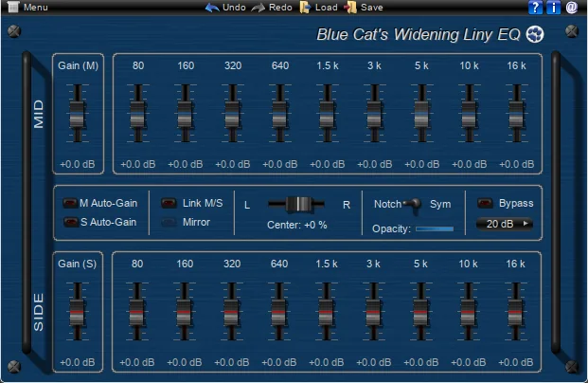This screenshot has width=588, height=383.
Task: Click the Save text button
Action: coord(371,8)
